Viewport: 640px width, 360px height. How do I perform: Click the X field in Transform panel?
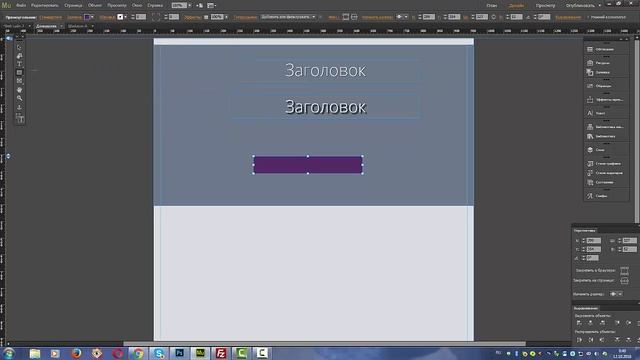[593, 240]
